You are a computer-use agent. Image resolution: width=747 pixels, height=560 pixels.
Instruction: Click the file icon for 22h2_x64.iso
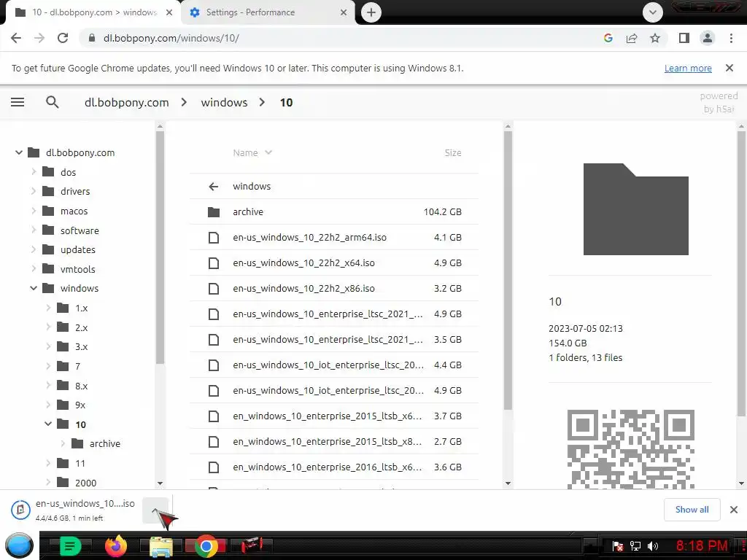214,262
